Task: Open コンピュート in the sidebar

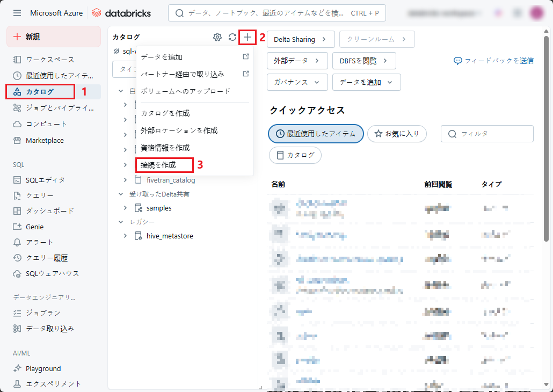Action: click(x=46, y=124)
